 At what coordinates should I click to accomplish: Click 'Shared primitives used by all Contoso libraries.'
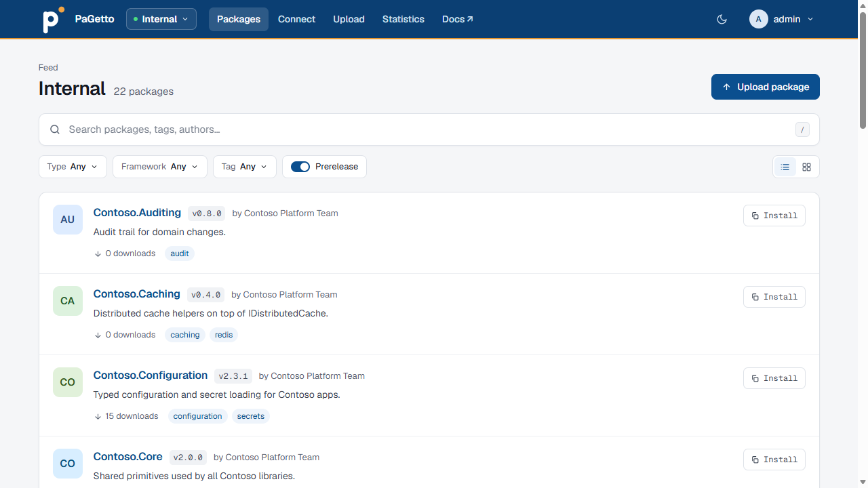pos(194,476)
